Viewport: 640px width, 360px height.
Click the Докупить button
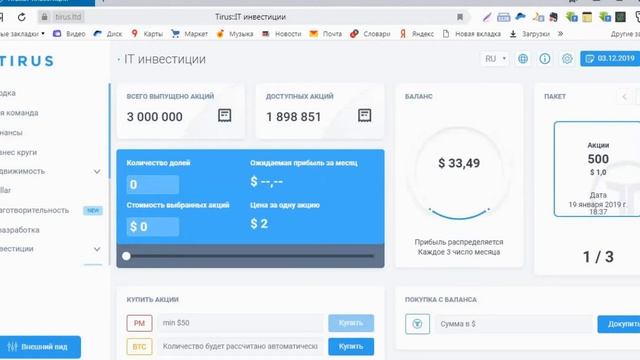click(x=619, y=324)
